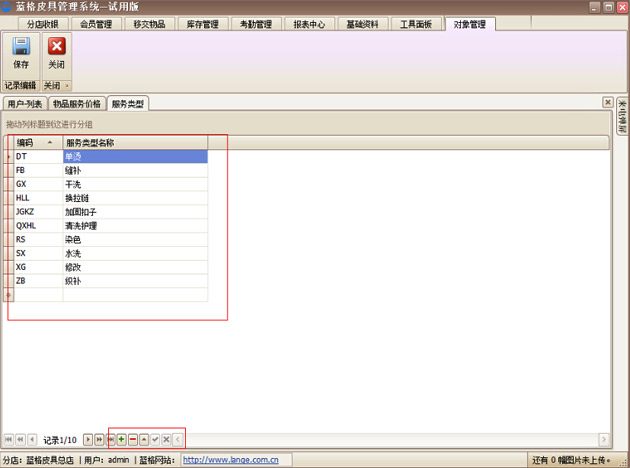
Task: Switch to the 物品服务价格 tab
Action: pos(77,103)
